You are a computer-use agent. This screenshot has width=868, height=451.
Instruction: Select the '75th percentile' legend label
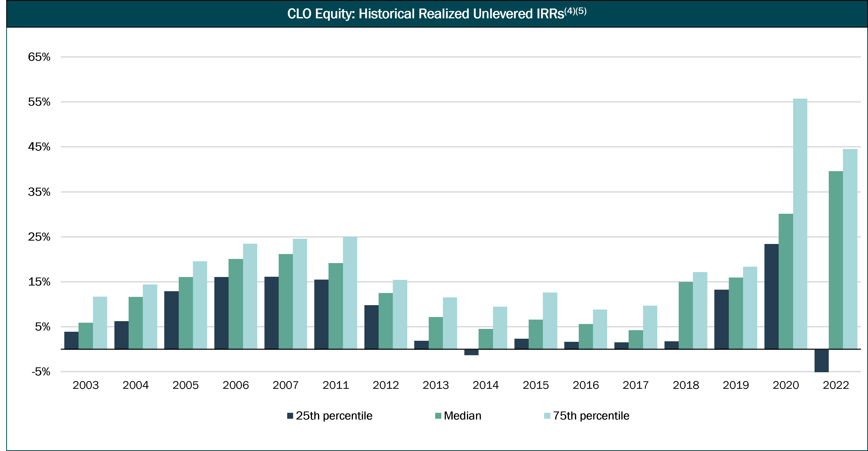[x=591, y=416]
